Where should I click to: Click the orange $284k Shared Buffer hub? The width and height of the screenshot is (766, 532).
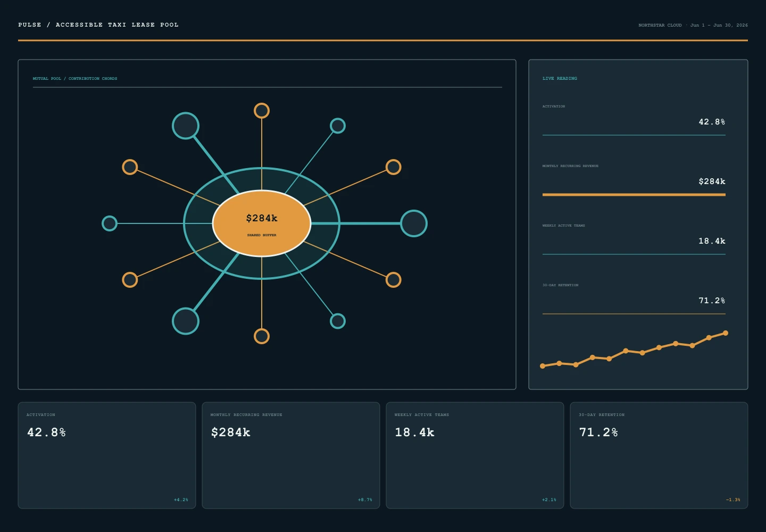(x=262, y=223)
